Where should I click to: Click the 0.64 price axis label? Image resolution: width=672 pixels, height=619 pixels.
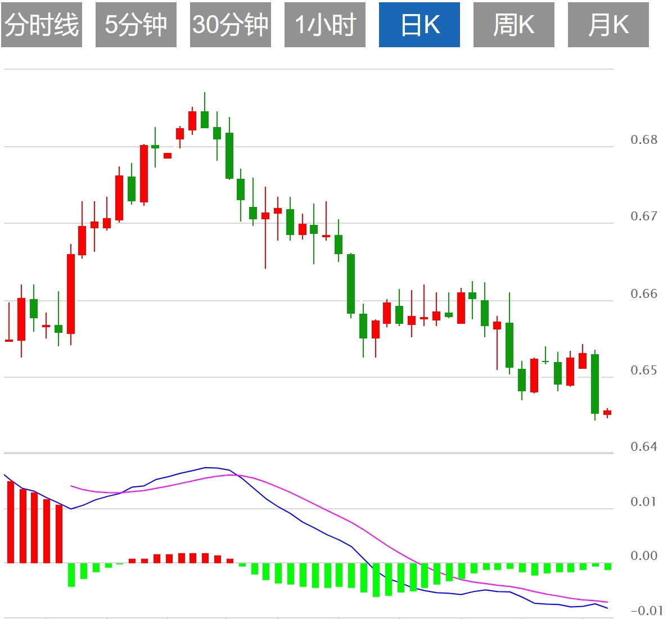644,446
